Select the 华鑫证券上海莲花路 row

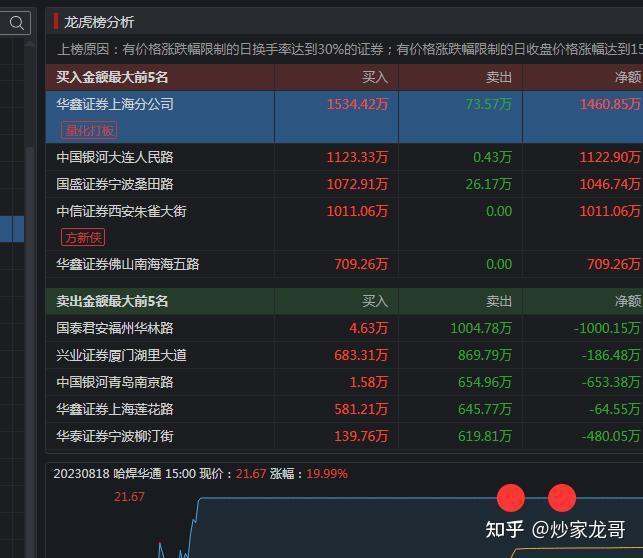click(344, 409)
